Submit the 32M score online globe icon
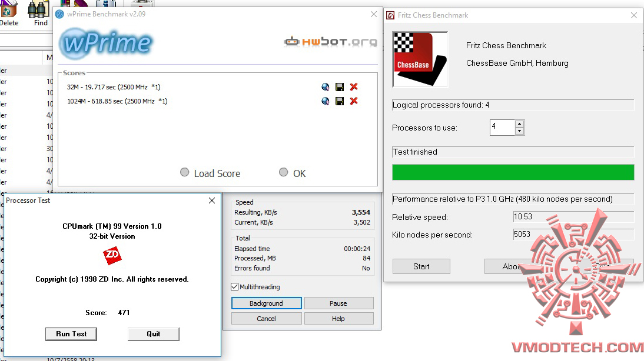Image resolution: width=644 pixels, height=361 pixels. click(x=326, y=87)
